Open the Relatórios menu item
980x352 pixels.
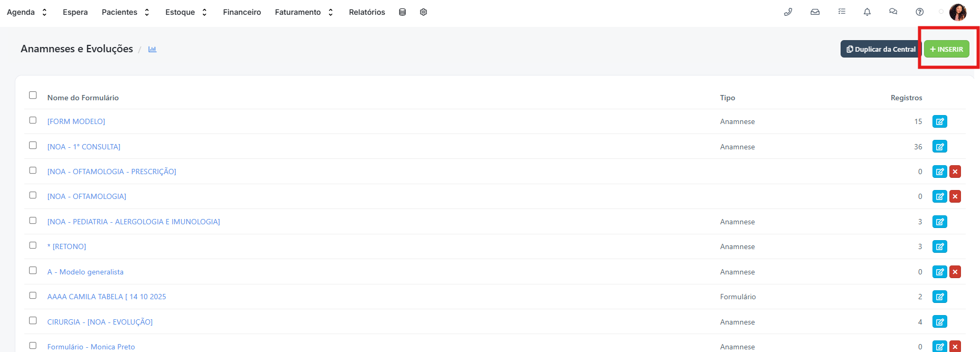click(x=367, y=12)
